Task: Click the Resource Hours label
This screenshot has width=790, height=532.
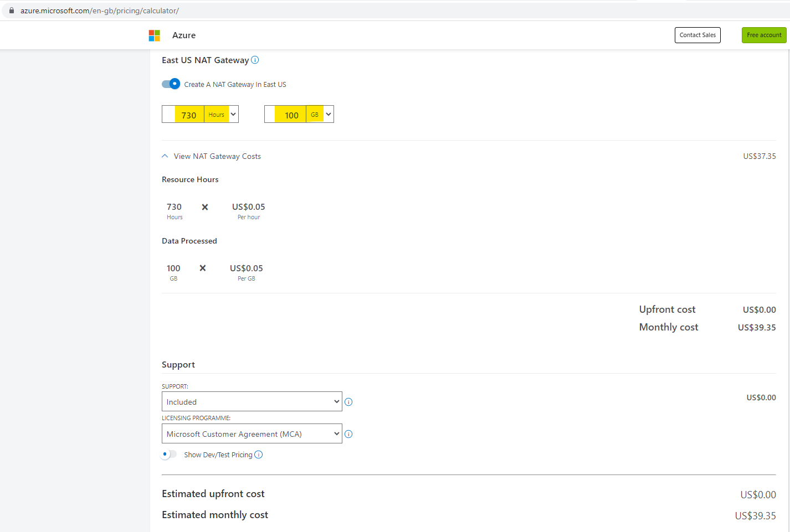Action: pos(190,179)
